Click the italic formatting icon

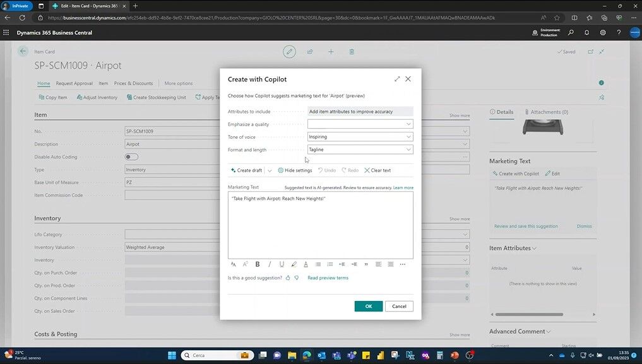tap(270, 264)
